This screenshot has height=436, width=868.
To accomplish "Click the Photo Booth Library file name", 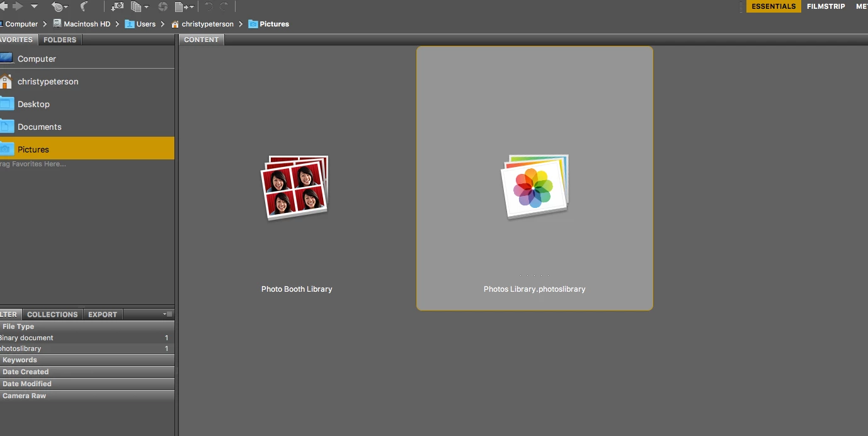I will [x=297, y=289].
